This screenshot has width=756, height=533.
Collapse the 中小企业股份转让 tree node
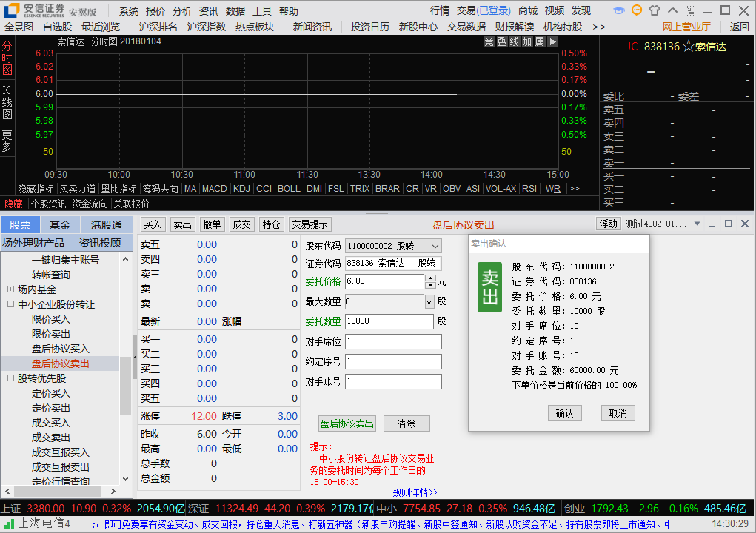tap(10, 304)
